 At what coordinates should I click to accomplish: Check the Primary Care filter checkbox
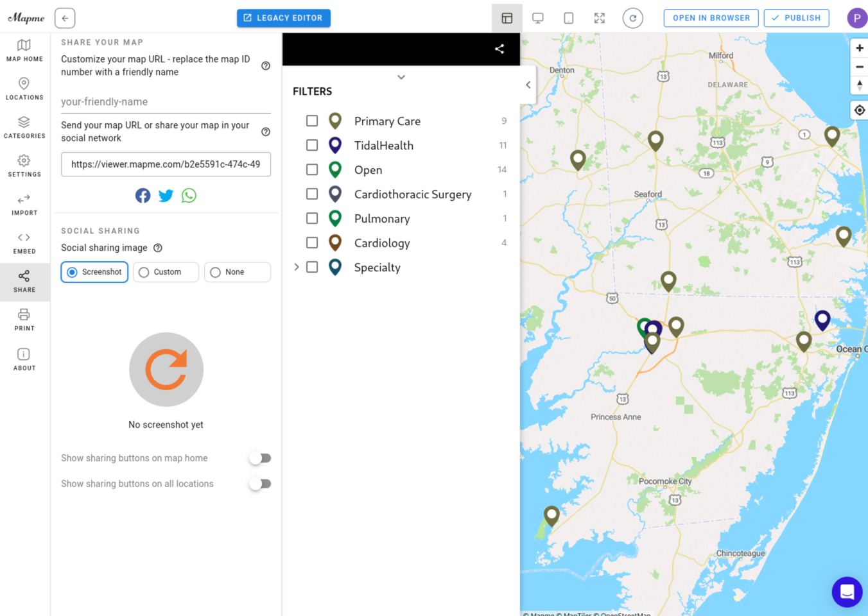tap(312, 121)
